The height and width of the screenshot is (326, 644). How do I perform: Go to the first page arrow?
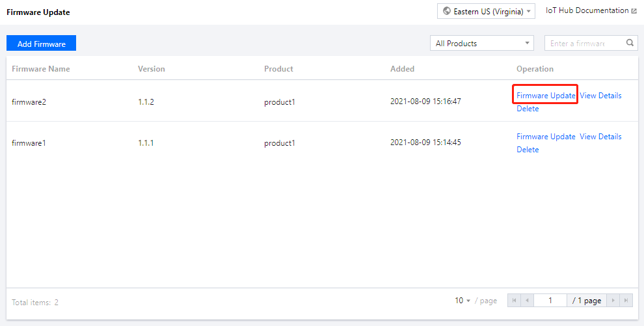[515, 301]
